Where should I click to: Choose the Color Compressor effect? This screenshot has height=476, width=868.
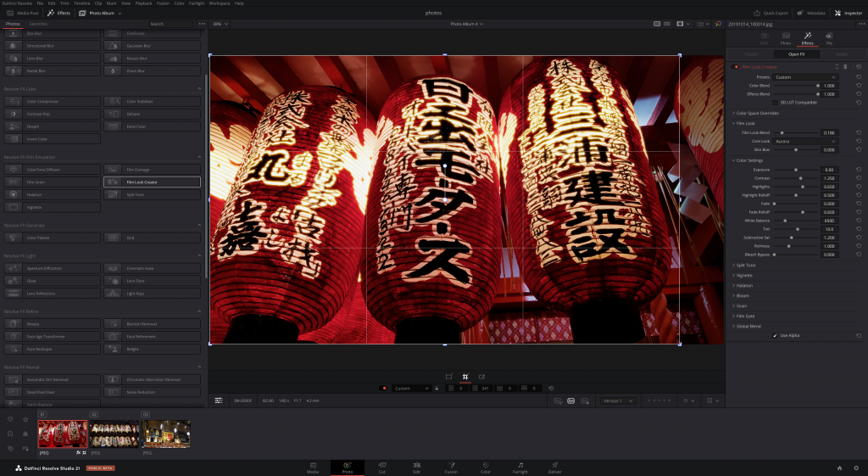(52, 102)
